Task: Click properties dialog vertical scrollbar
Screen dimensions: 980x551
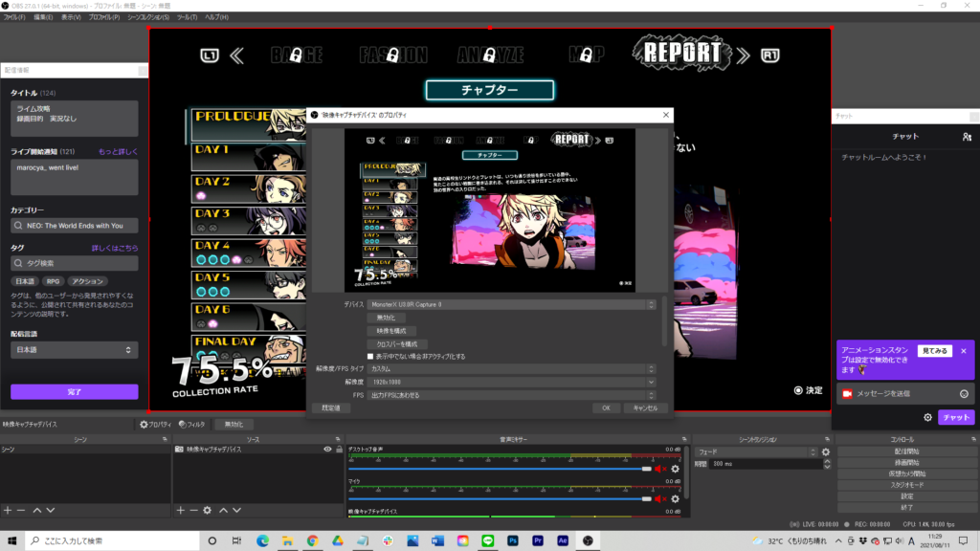Action: click(664, 321)
